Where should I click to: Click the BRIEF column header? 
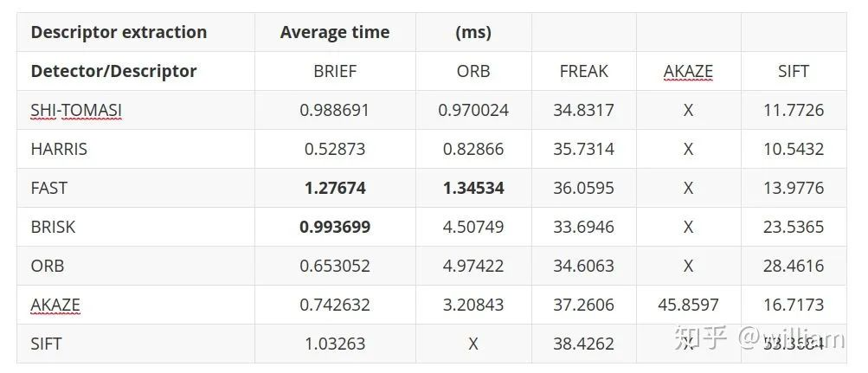coord(335,71)
